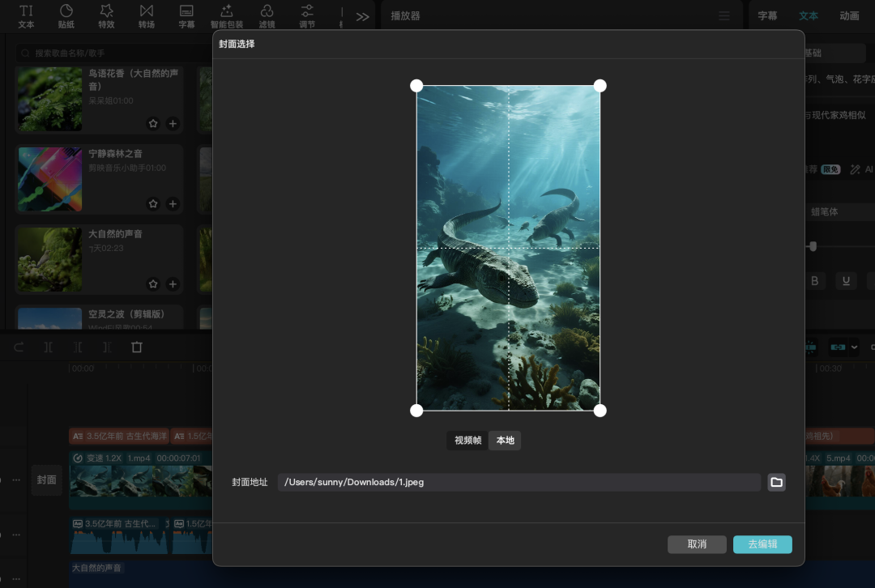
Task: Favorite the 大自然的声音 track
Action: (x=153, y=283)
